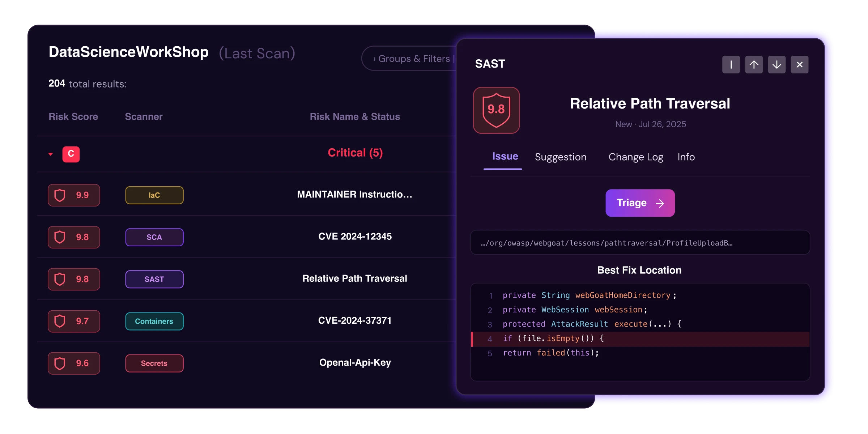Click the 9.9 risk score shield badge
The width and height of the screenshot is (868, 434).
point(74,195)
